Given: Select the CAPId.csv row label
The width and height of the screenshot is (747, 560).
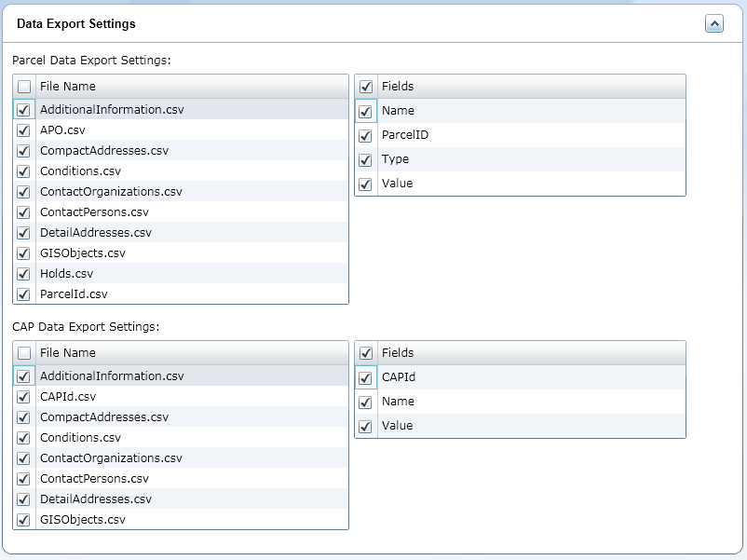Looking at the screenshot, I should (67, 397).
